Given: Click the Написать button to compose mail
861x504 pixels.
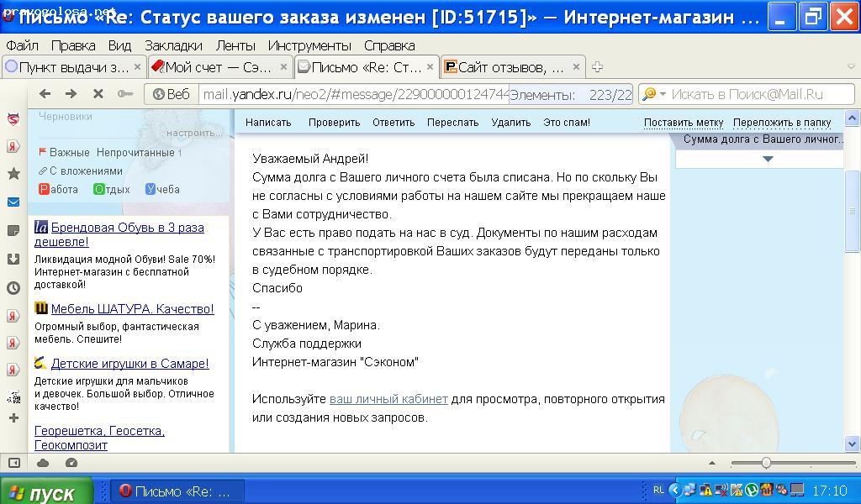Looking at the screenshot, I should (268, 122).
